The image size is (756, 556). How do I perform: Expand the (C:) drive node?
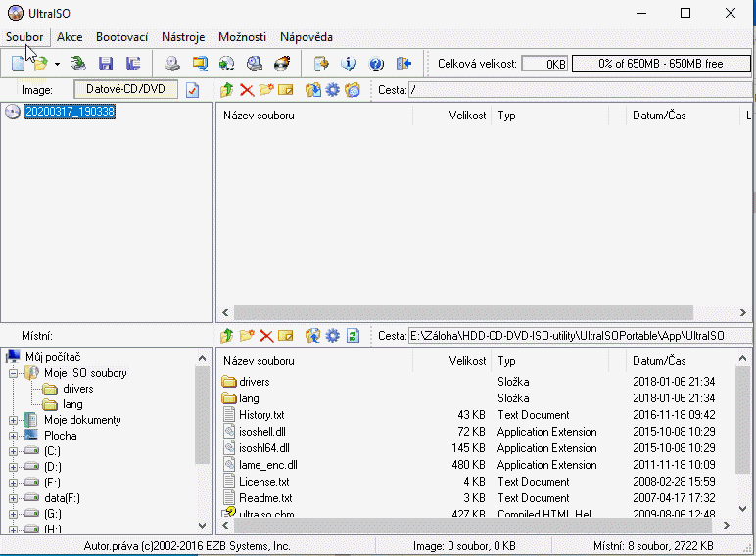tap(14, 451)
